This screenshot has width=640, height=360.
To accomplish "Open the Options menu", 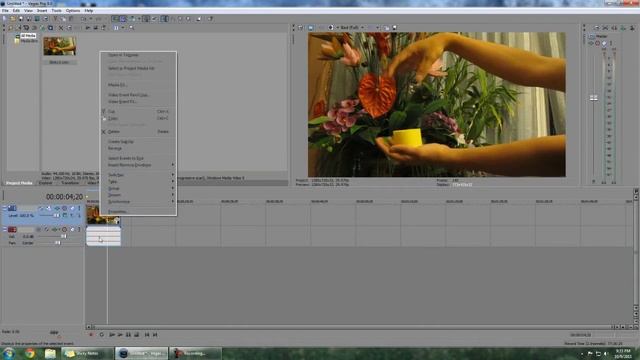I will [73, 11].
